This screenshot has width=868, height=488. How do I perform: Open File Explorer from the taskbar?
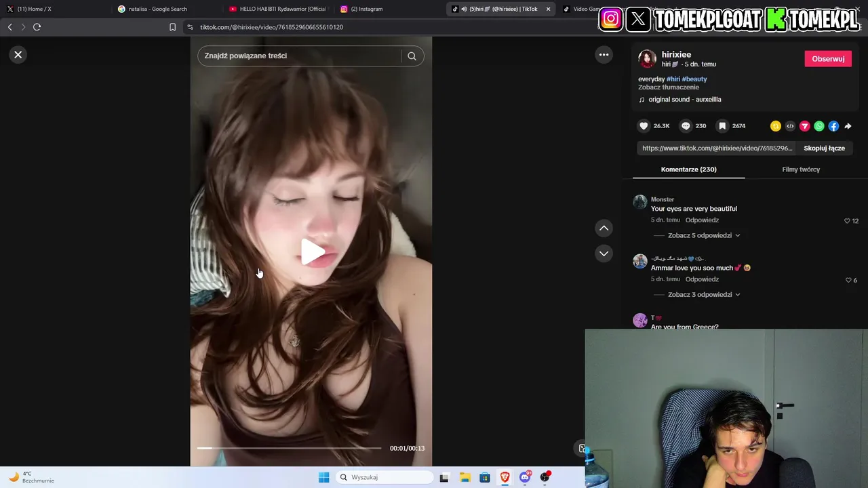point(465,478)
